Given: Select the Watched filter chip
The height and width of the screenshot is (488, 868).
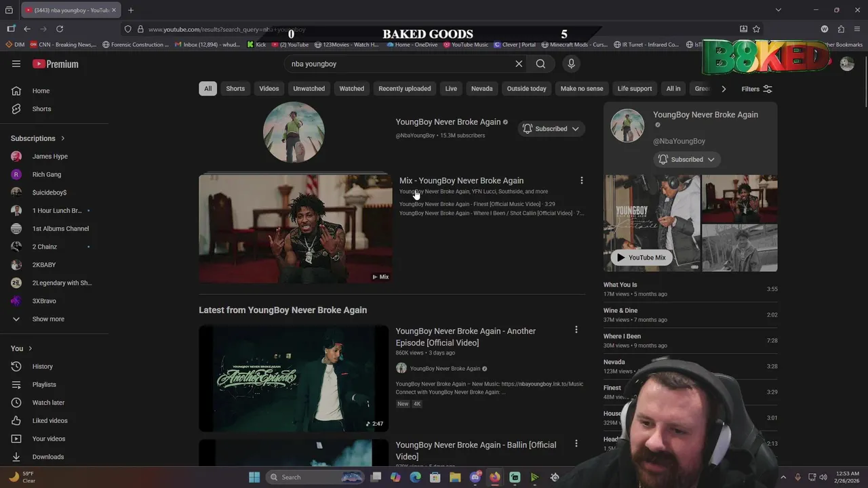Looking at the screenshot, I should (x=351, y=89).
